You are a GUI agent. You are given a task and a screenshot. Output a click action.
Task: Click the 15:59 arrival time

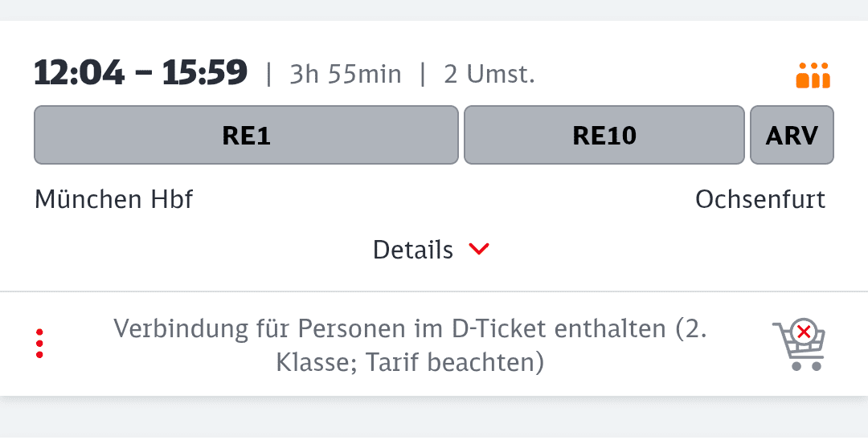(x=204, y=73)
